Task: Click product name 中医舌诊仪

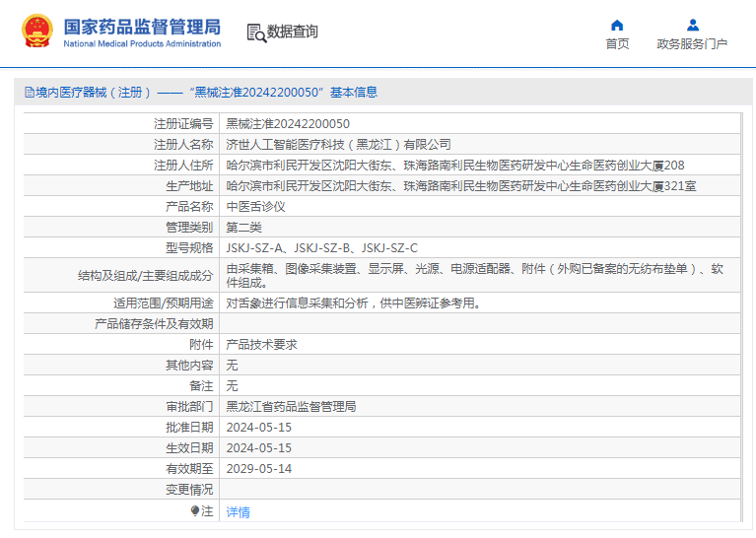Action: [256, 207]
